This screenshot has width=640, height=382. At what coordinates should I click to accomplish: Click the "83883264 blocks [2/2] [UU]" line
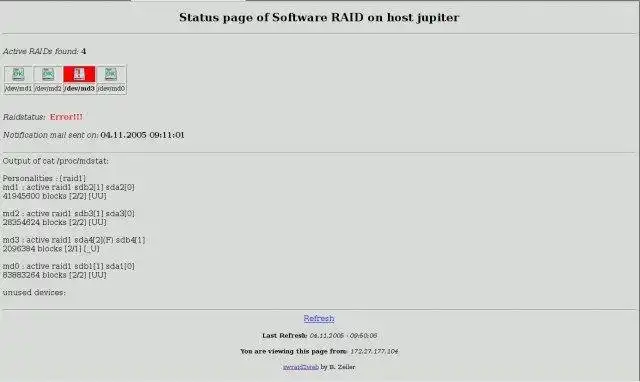(54, 275)
